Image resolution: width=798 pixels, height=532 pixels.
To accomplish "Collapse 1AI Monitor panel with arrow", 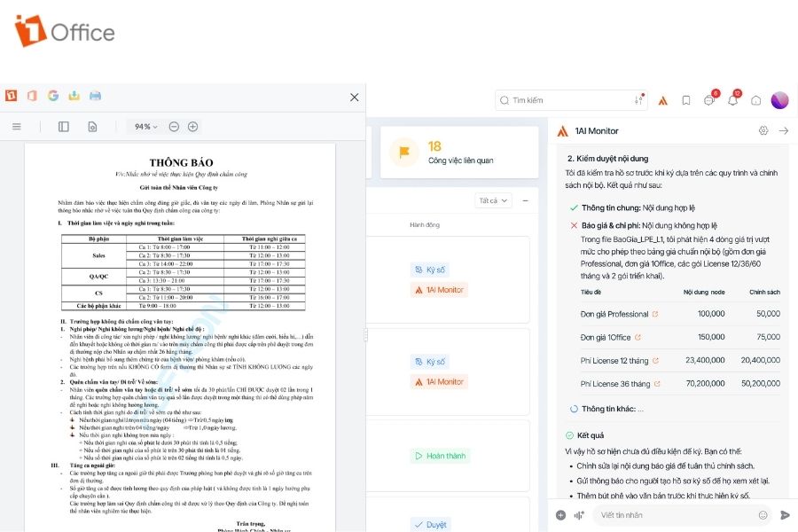I will coord(784,131).
